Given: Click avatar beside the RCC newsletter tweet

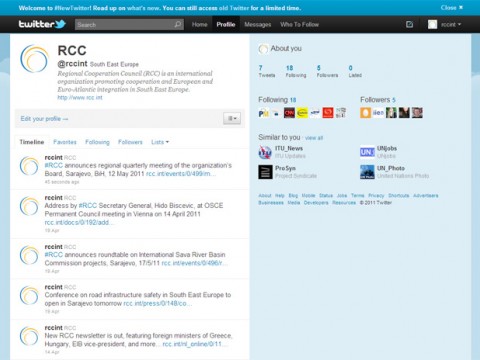Looking at the screenshot, I should pos(29,336).
